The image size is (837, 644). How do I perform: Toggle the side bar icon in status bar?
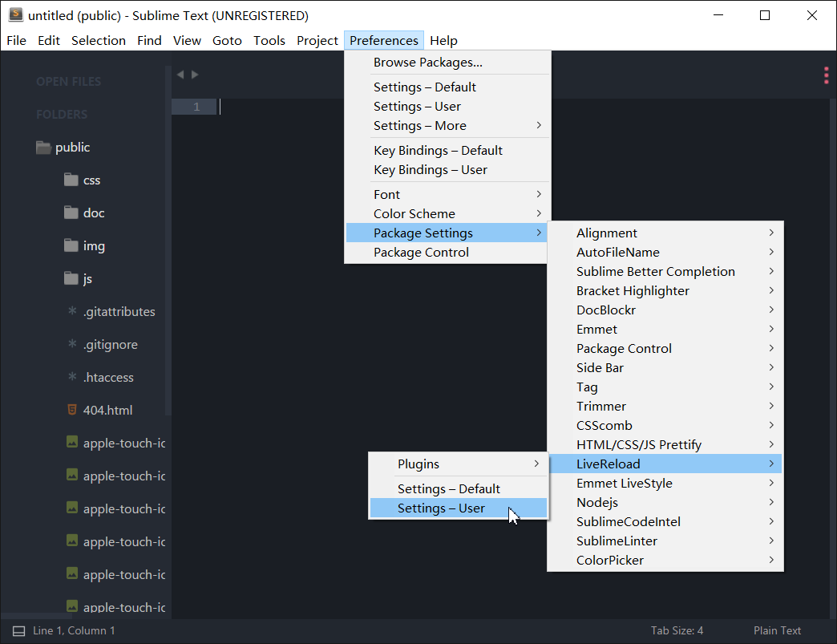[18, 631]
